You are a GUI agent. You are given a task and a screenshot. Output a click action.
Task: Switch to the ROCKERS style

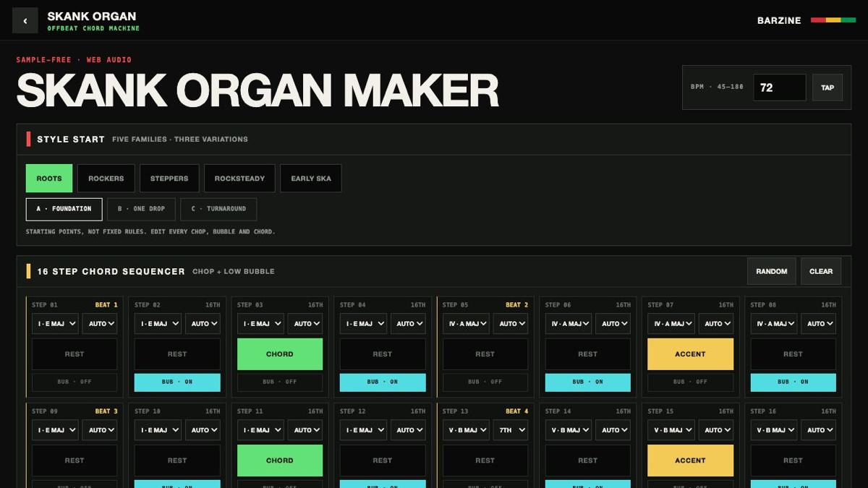(106, 179)
